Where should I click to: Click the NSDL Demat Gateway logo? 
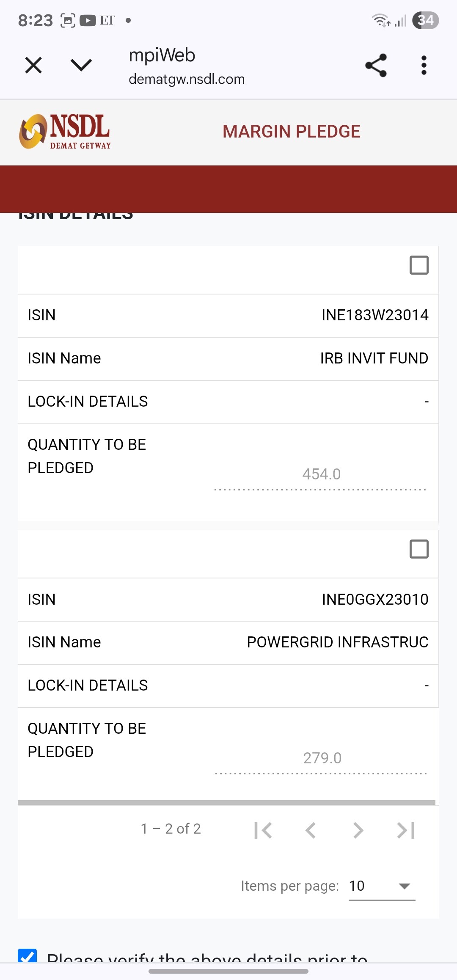coord(65,132)
